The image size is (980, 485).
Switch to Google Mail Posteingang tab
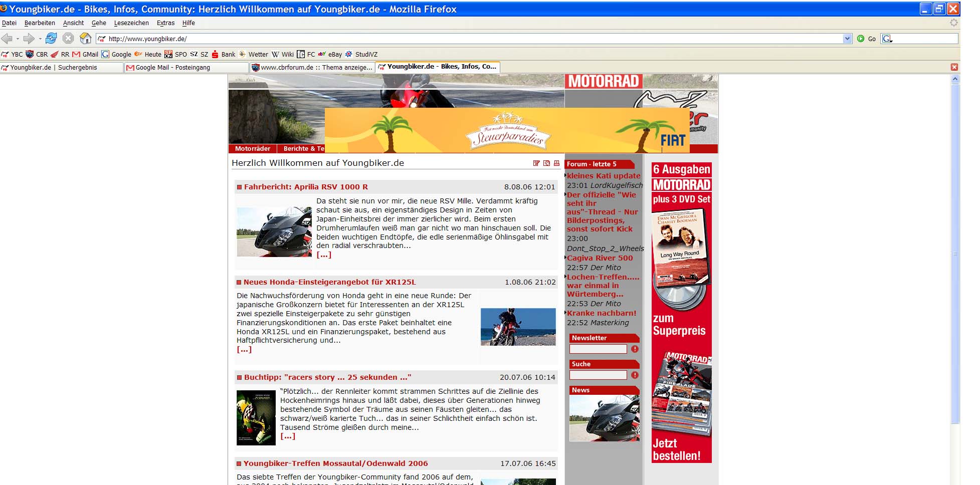point(186,68)
